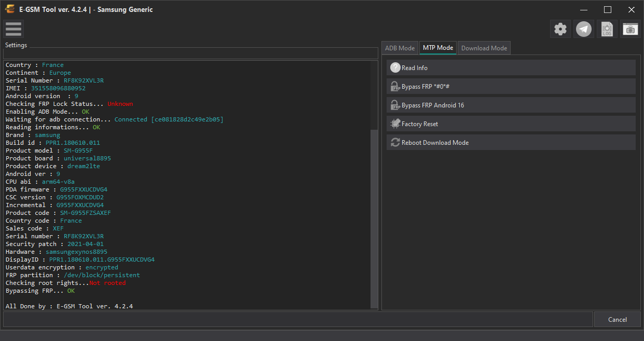Run Bypass FRP *#0*#

(x=511, y=86)
